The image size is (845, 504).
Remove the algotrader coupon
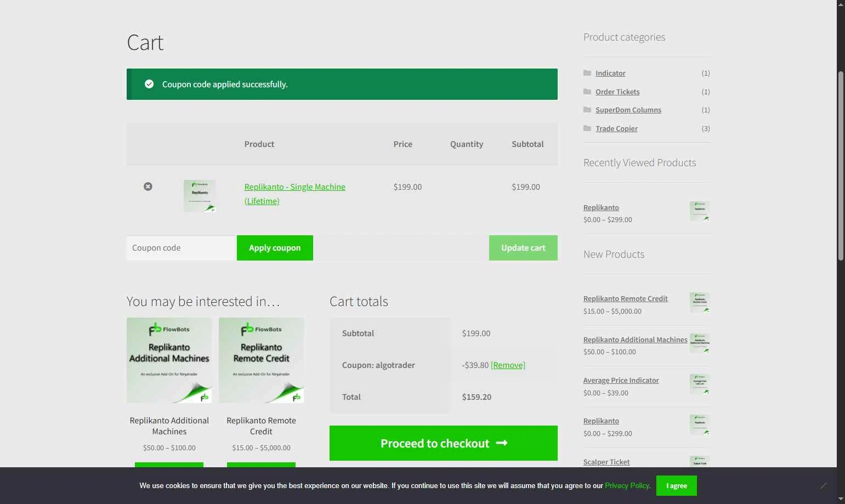click(508, 365)
